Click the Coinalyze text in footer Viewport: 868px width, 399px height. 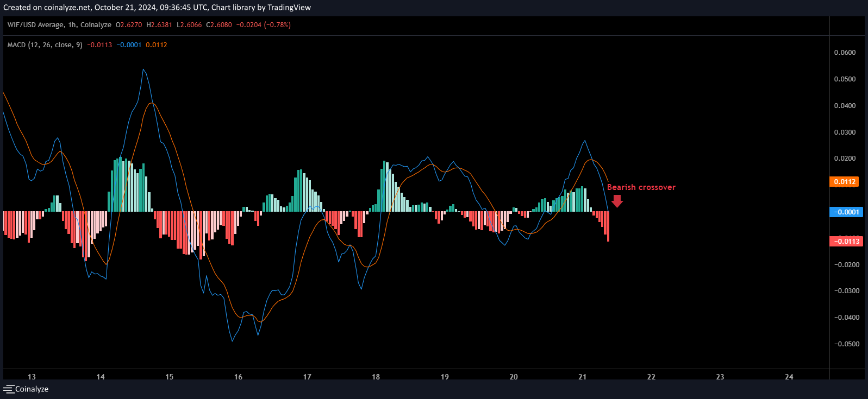click(32, 389)
